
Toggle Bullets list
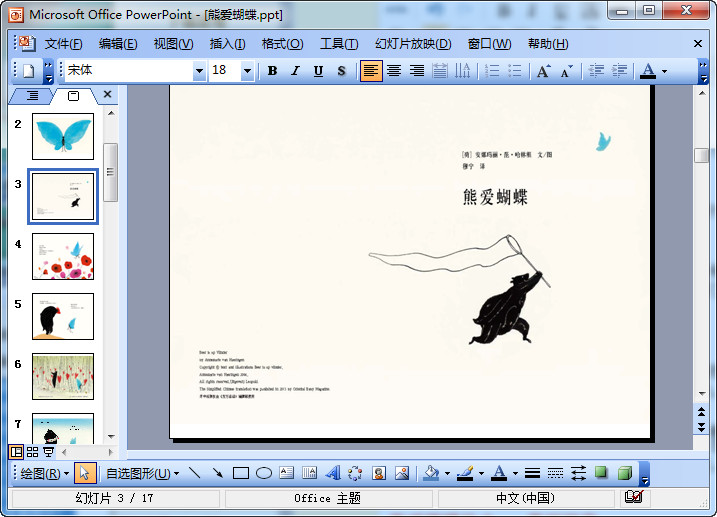[x=515, y=71]
